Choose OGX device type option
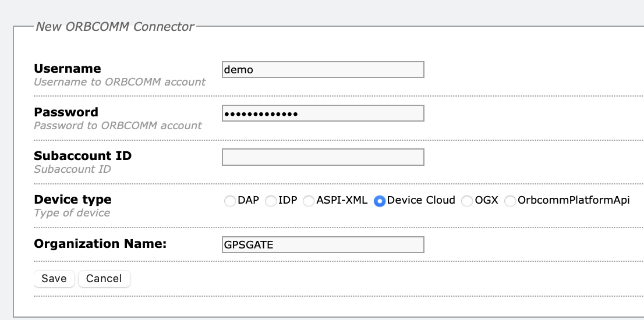The width and height of the screenshot is (644, 320). (x=467, y=201)
